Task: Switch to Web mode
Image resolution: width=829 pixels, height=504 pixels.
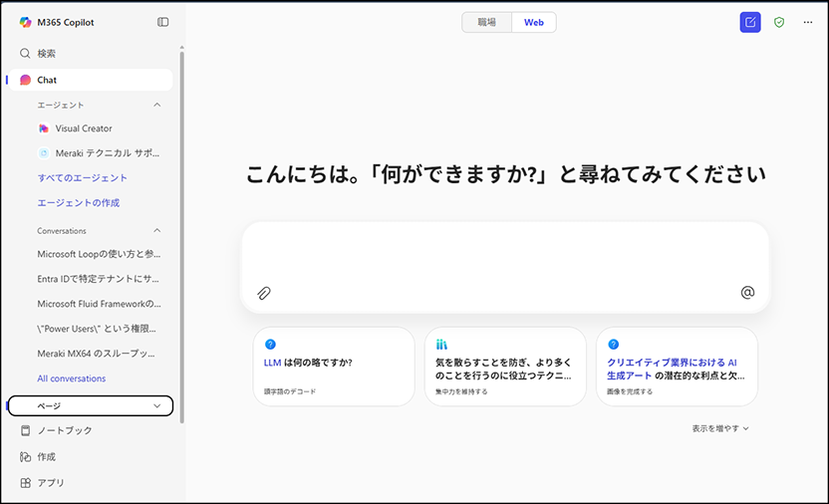Action: 534,22
